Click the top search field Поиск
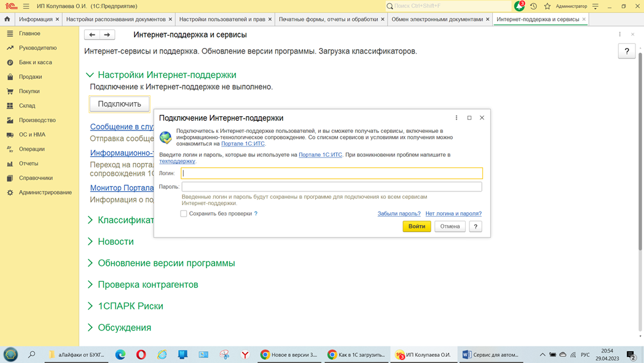 (448, 6)
